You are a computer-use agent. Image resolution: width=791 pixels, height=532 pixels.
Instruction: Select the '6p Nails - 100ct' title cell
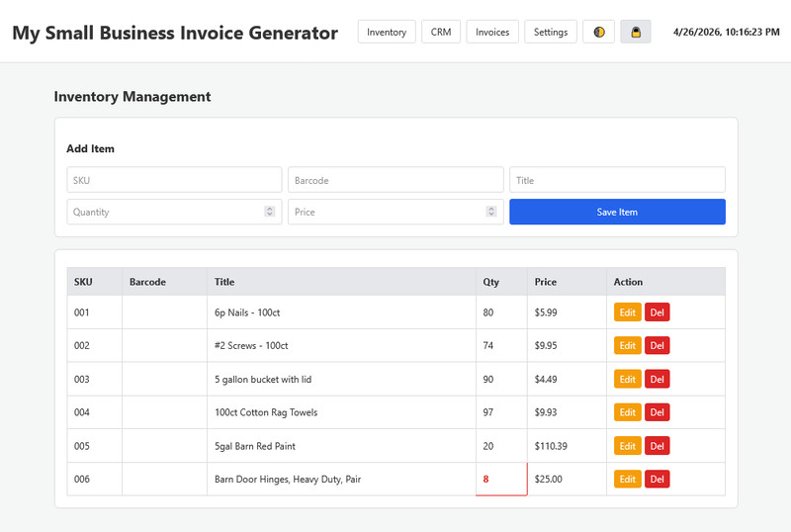click(341, 311)
